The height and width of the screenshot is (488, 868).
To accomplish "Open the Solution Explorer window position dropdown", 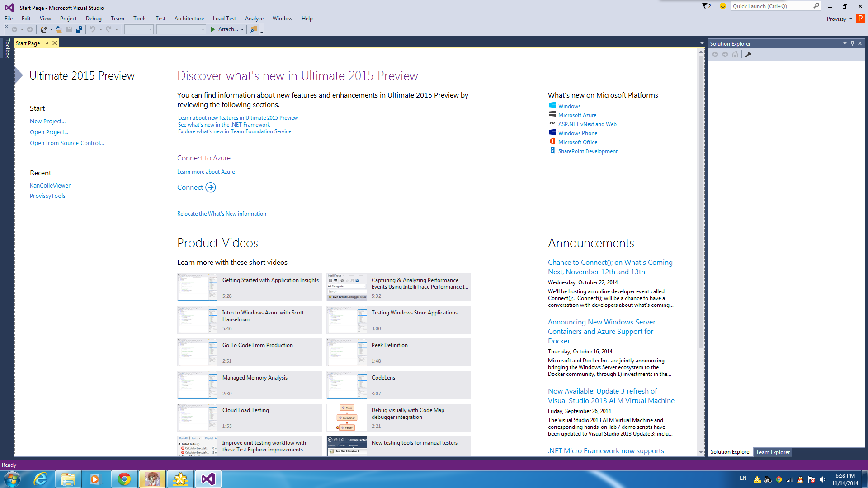I will [844, 43].
